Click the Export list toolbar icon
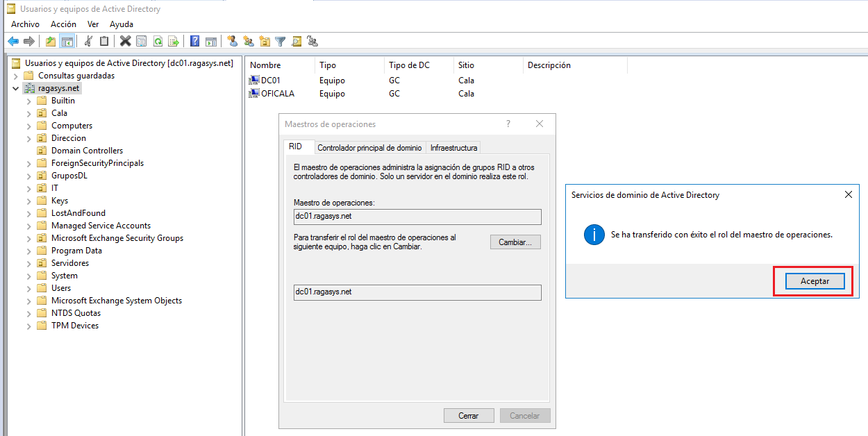Screen dimensions: 868x436 174,41
